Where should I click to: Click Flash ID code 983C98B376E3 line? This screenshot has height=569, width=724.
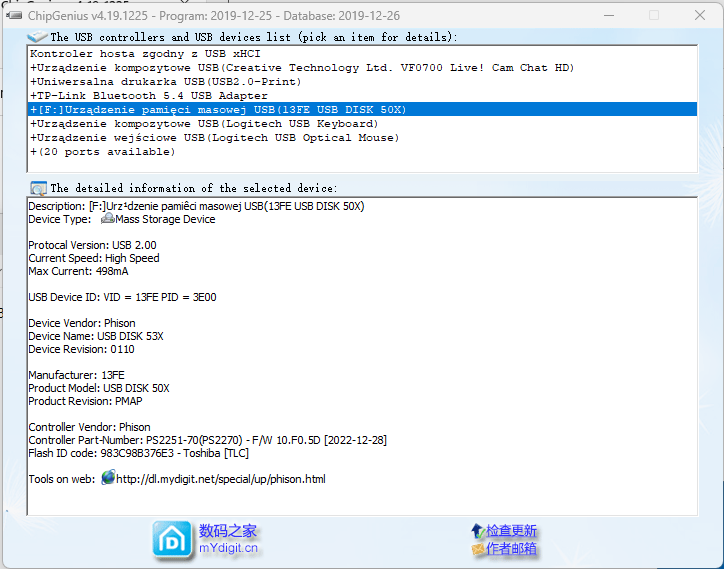pos(139,453)
